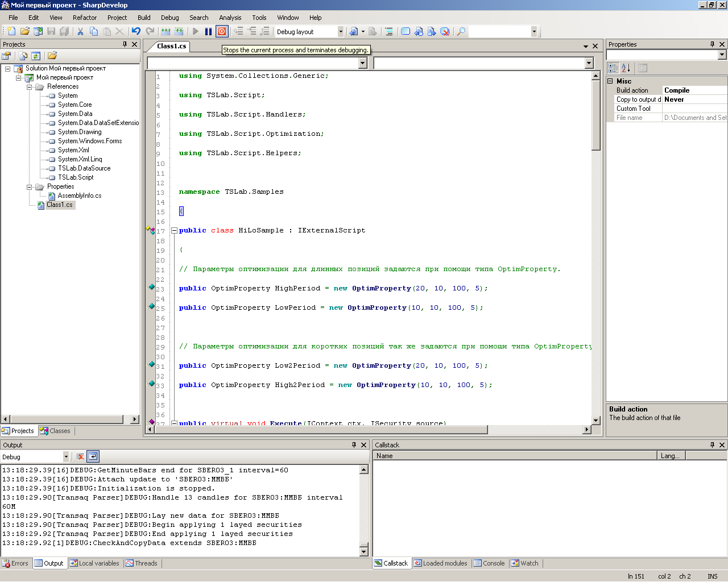Click the magnifier Find icon in toolbar
The width and height of the screenshot is (728, 582).
[461, 32]
